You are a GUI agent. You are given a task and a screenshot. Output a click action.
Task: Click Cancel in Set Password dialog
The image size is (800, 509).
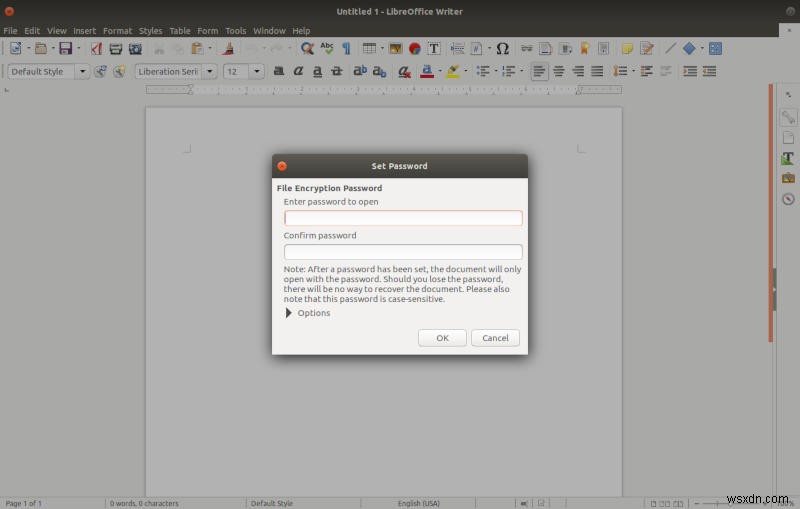click(495, 338)
